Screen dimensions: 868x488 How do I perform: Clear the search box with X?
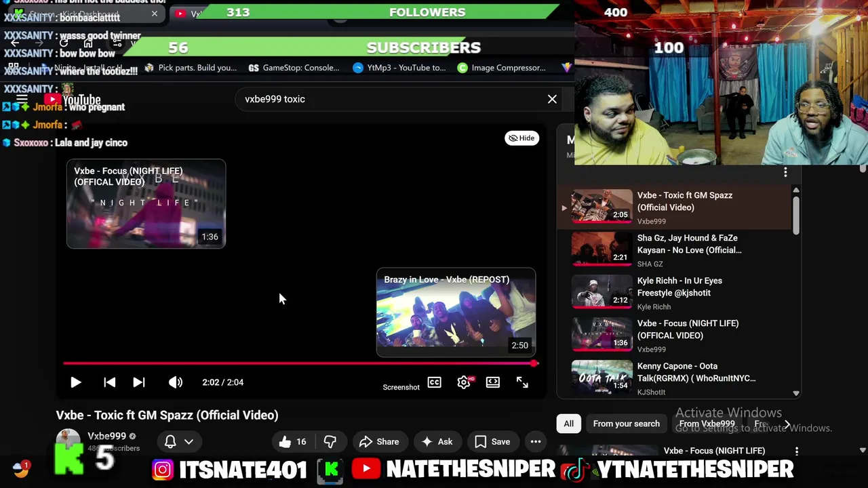click(552, 99)
